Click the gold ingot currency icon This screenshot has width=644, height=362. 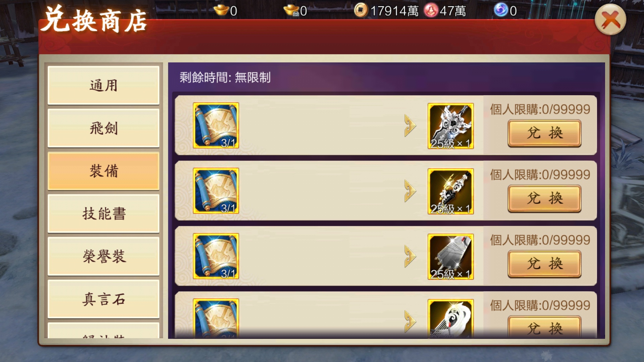point(221,10)
